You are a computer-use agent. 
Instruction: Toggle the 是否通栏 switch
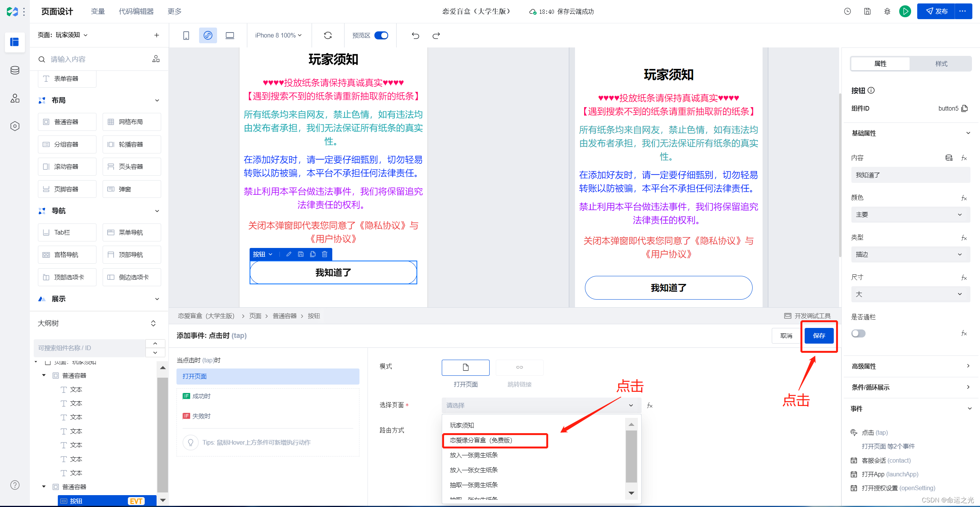(858, 333)
